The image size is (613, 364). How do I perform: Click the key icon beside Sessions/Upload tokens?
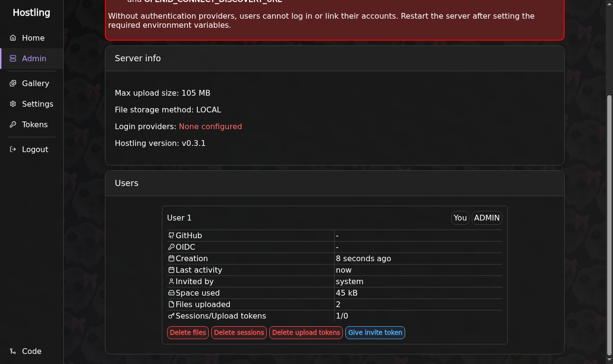coord(171,316)
